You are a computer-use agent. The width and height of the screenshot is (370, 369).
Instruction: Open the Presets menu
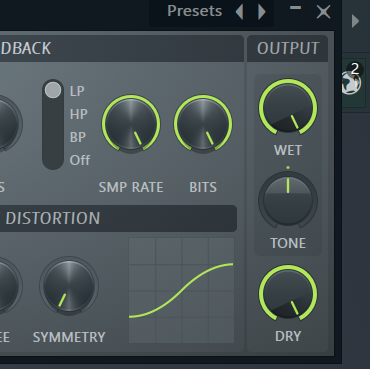click(195, 11)
